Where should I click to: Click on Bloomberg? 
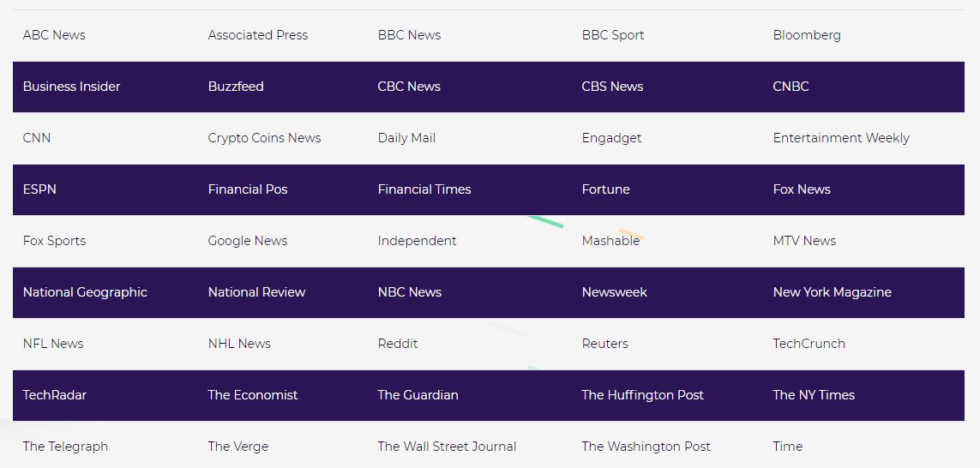[806, 36]
